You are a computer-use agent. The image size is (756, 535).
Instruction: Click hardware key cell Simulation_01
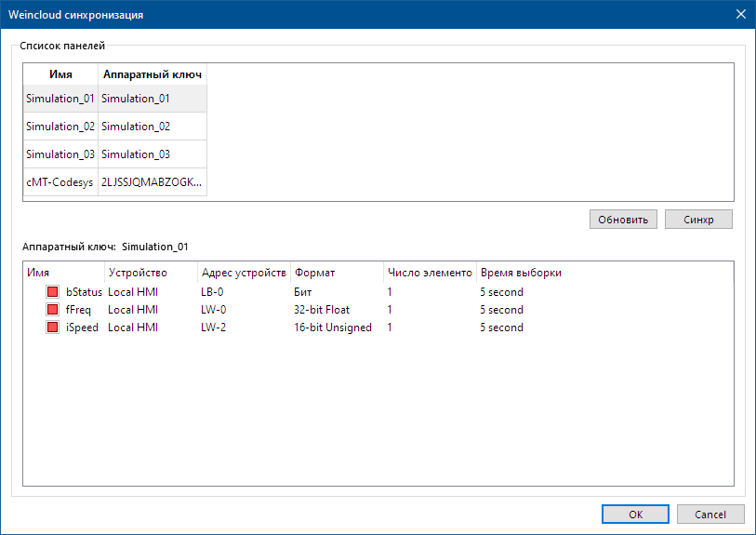(x=153, y=99)
